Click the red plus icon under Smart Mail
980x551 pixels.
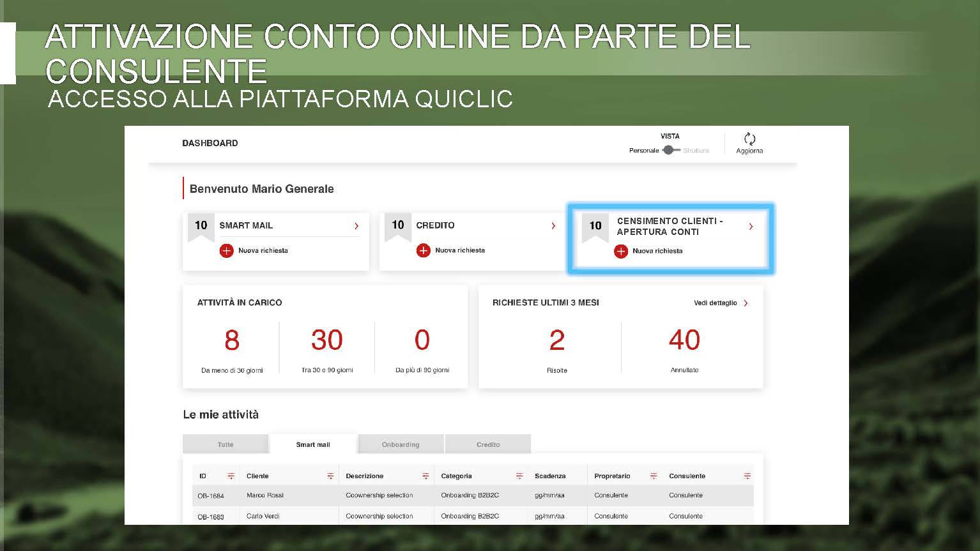(226, 250)
